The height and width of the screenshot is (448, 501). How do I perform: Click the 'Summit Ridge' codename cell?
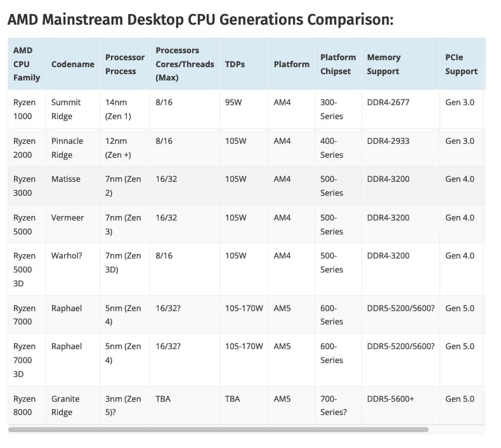click(73, 109)
